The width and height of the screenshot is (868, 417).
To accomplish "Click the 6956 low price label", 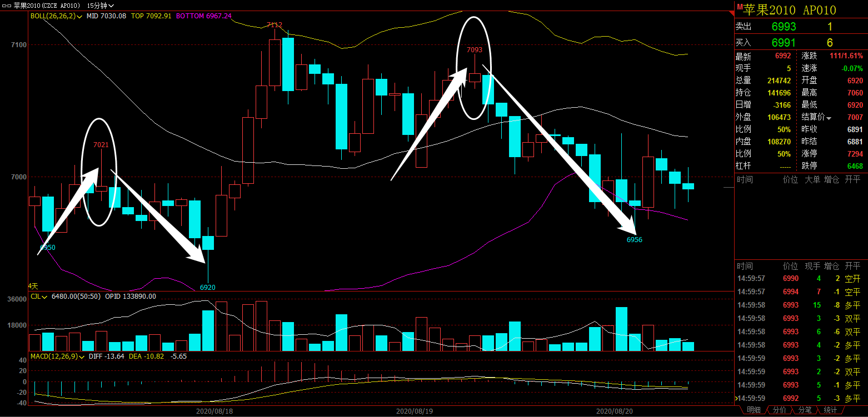I will pyautogui.click(x=635, y=239).
